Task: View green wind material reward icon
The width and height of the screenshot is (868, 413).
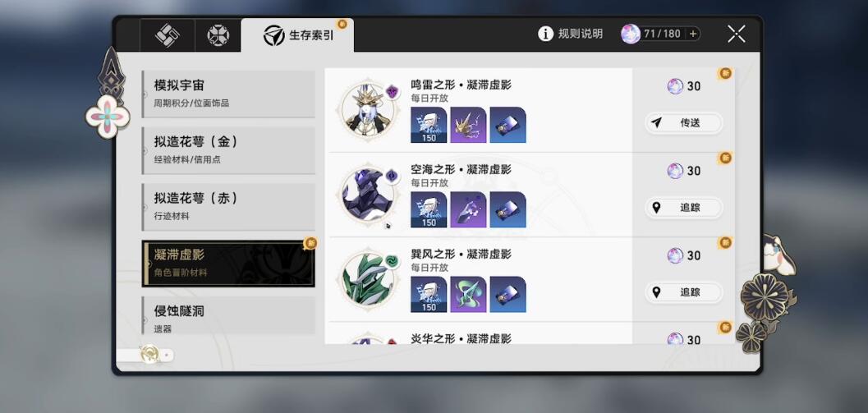Action: pyautogui.click(x=468, y=294)
